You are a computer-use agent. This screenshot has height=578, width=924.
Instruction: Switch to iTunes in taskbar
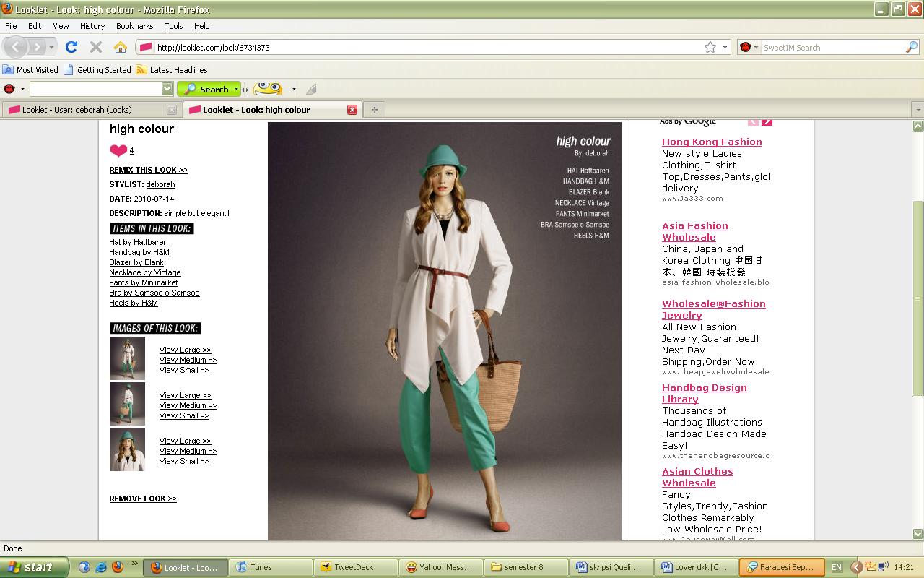(x=270, y=567)
